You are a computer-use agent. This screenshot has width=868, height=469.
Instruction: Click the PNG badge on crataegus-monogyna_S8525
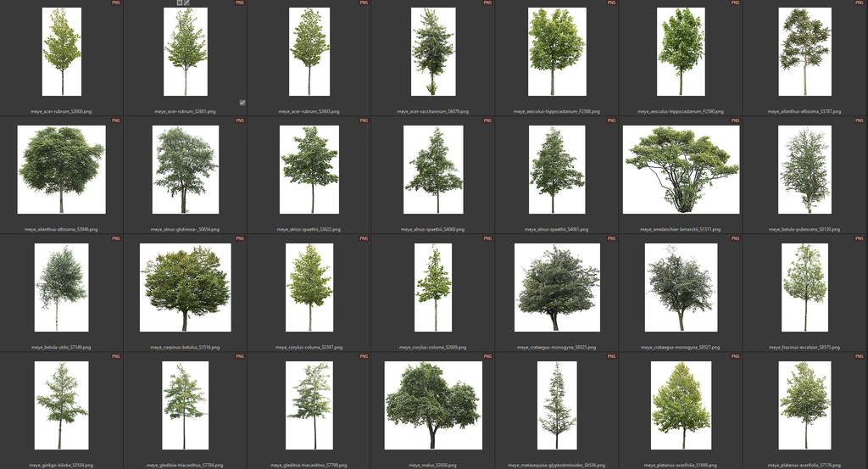point(611,239)
